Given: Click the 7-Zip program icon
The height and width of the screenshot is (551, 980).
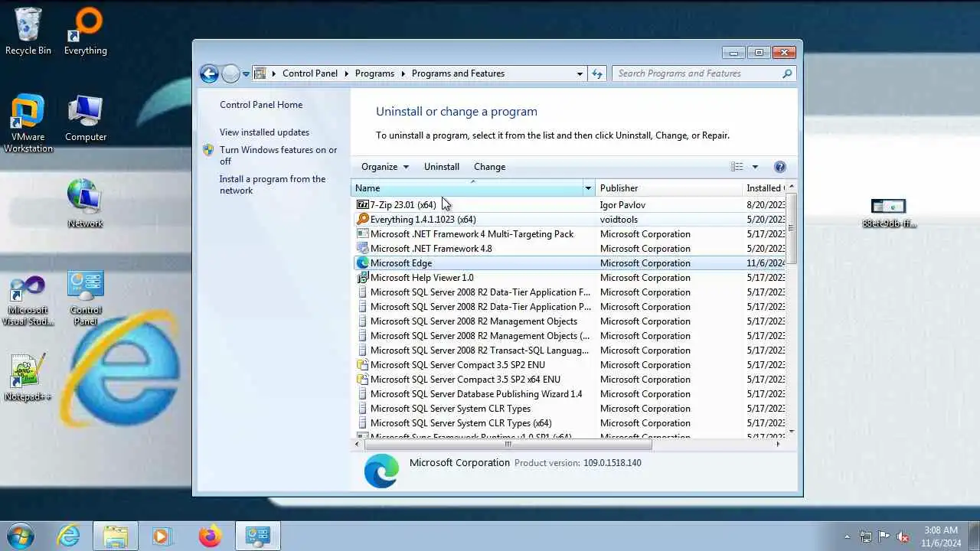Looking at the screenshot, I should click(363, 204).
